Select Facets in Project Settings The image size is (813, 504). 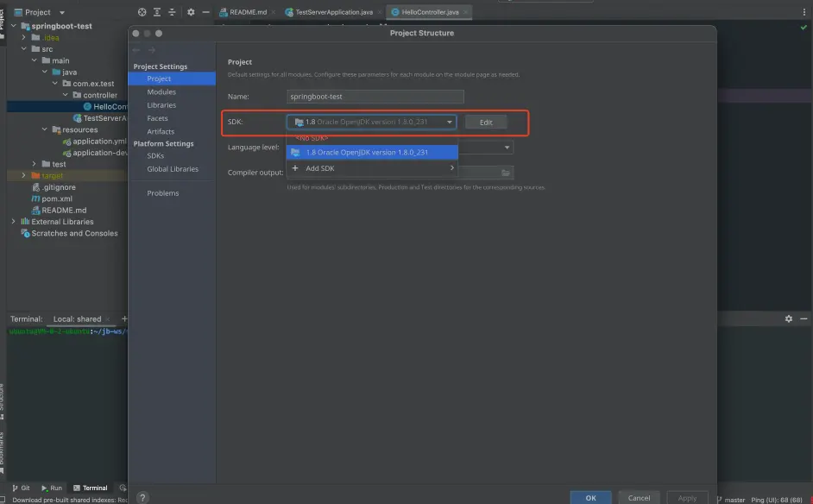[x=157, y=118]
